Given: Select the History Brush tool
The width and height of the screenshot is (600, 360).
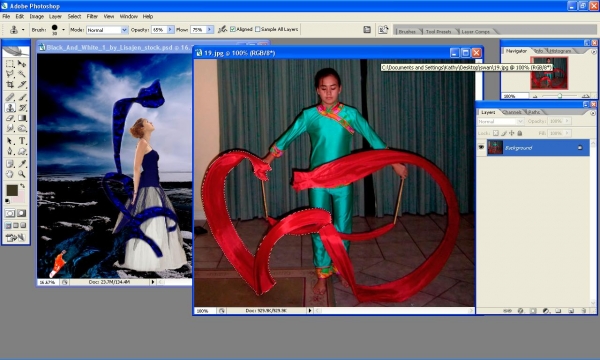Looking at the screenshot, I should 22,108.
